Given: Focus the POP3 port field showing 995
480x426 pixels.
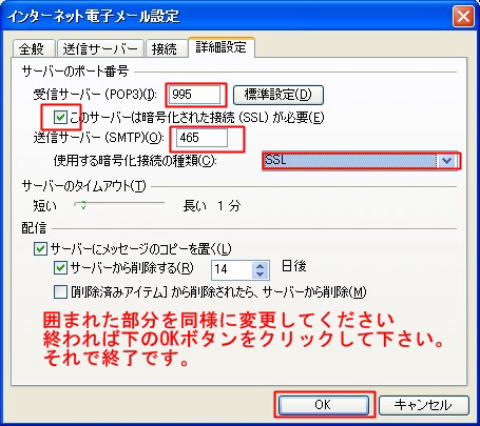Looking at the screenshot, I should (195, 95).
